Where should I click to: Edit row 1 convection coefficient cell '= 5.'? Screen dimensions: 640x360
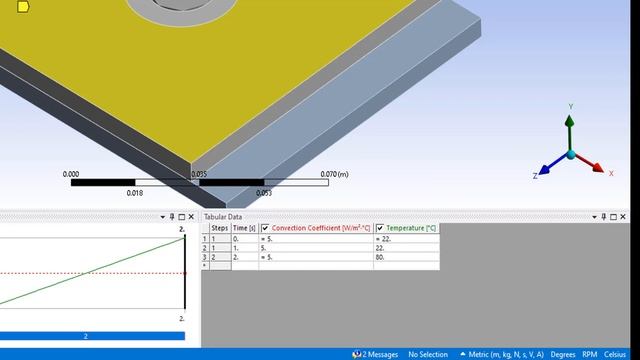pos(316,239)
